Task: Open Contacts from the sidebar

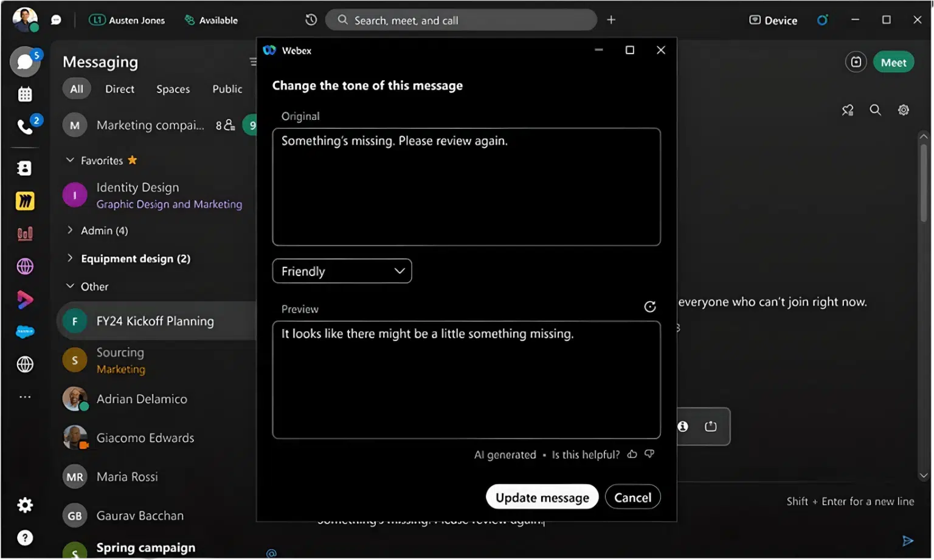Action: click(25, 168)
